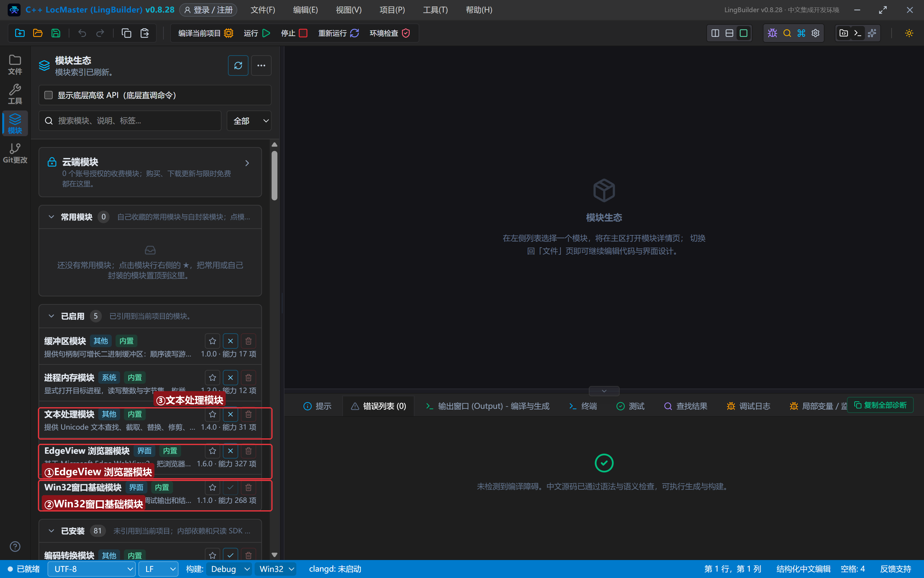This screenshot has height=578, width=924.
Task: Open the UTF-8 encoding dropdown
Action: pos(92,569)
